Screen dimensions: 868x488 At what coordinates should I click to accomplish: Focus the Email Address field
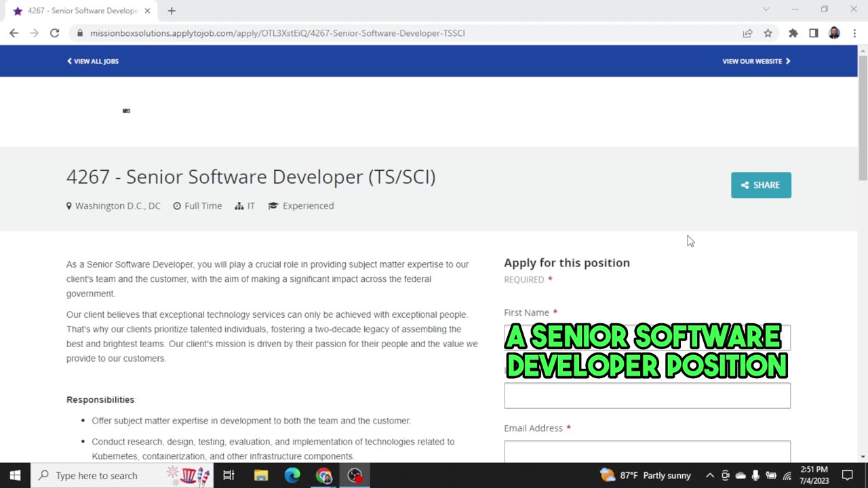point(647,452)
